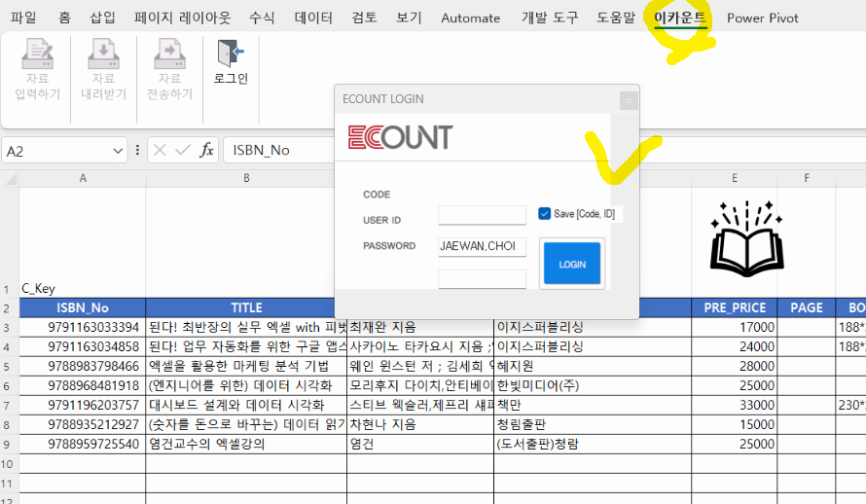Viewport: 866px width, 504px height.
Task: Click cell with ISBN 9791163033394
Action: coord(83,327)
